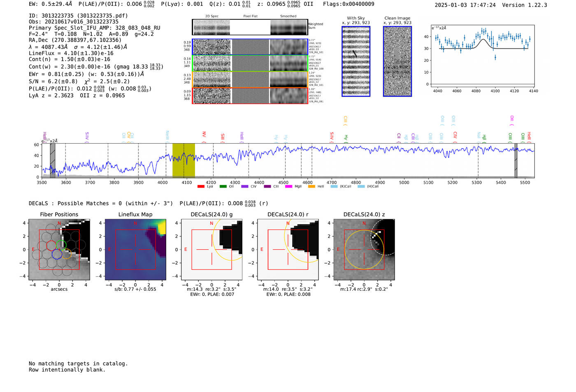Open the DECaLS(24.0) z image
The width and height of the screenshot is (576, 392).
(x=364, y=249)
